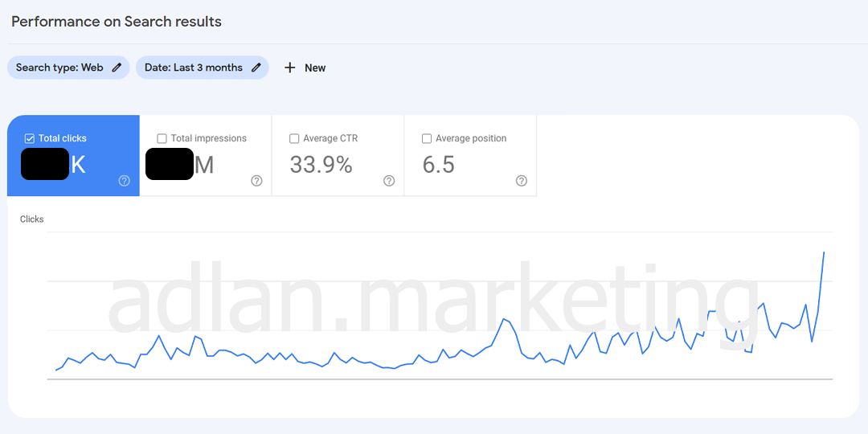This screenshot has width=868, height=434.
Task: Open help icon on Total clicks card
Action: 124,181
